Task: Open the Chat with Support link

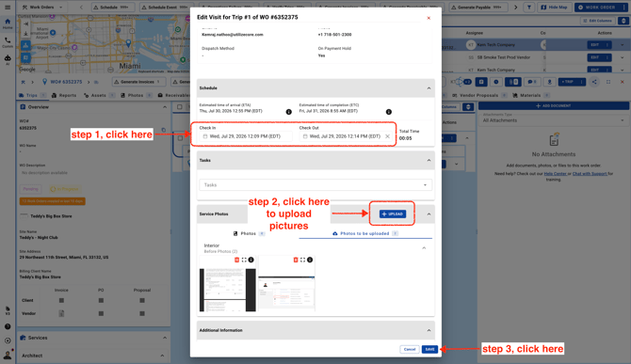Action: pos(590,174)
